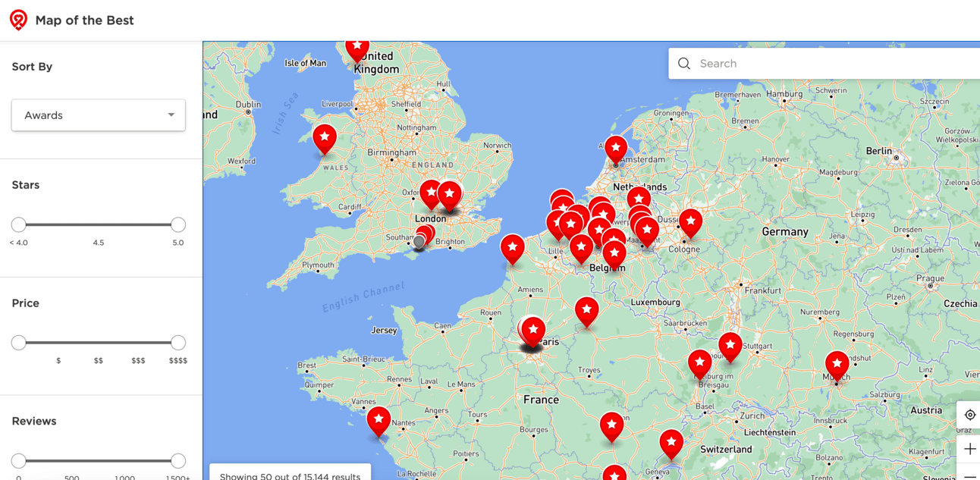
Task: Click the Reviews filter heading
Action: pos(34,421)
